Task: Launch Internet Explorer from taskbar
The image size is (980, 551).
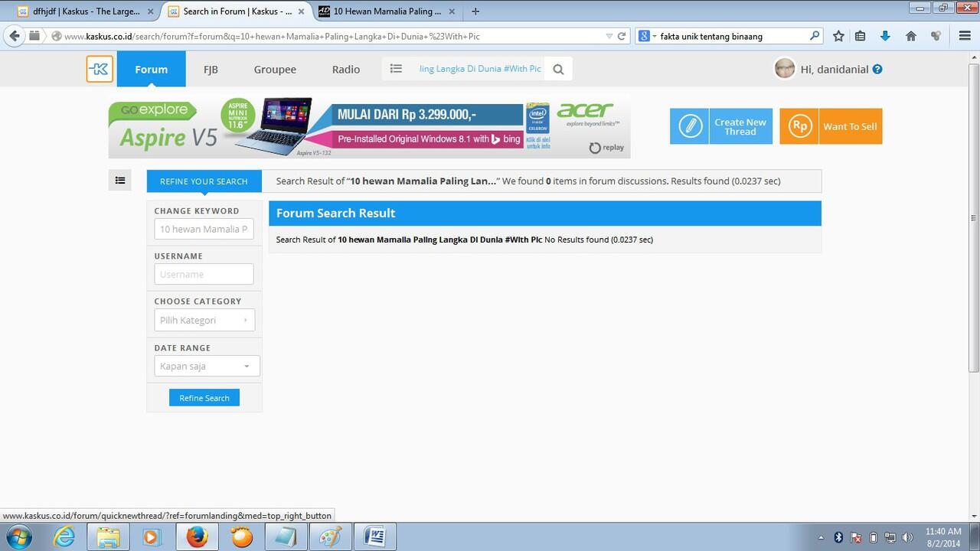Action: (x=64, y=537)
